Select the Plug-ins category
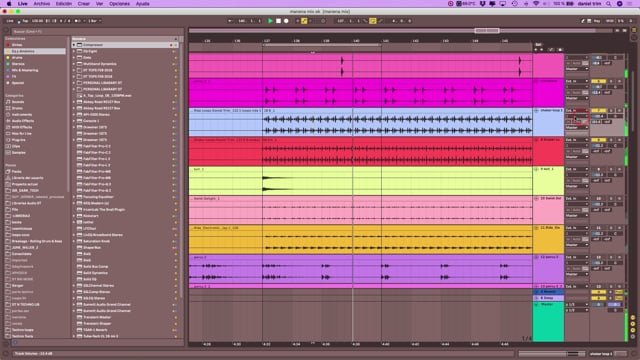This screenshot has width=640, height=360. pyautogui.click(x=18, y=140)
